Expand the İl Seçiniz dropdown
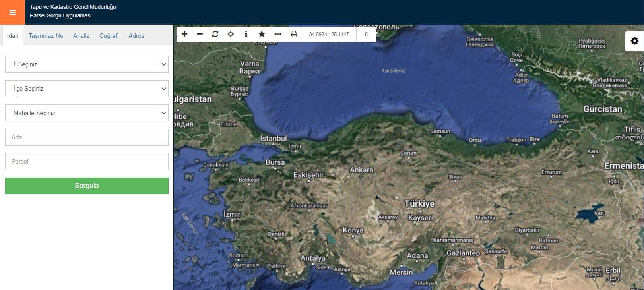This screenshot has height=290, width=644. [87, 64]
